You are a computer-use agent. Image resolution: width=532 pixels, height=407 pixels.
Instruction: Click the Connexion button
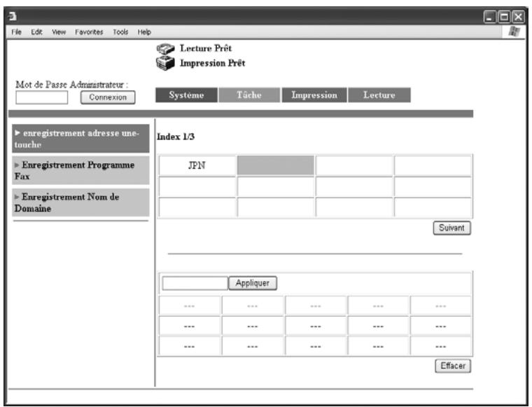point(108,97)
